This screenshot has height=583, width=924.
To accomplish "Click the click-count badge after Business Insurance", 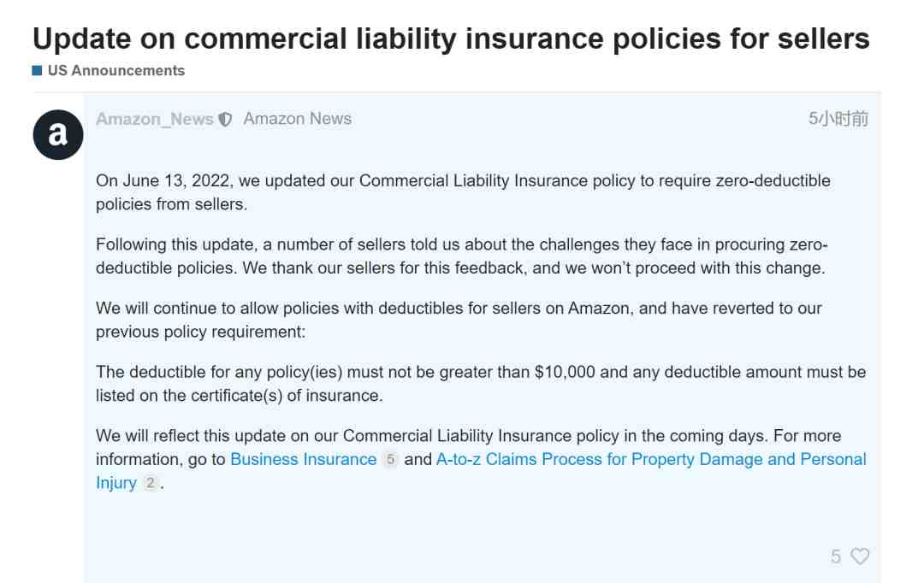I will pos(390,459).
